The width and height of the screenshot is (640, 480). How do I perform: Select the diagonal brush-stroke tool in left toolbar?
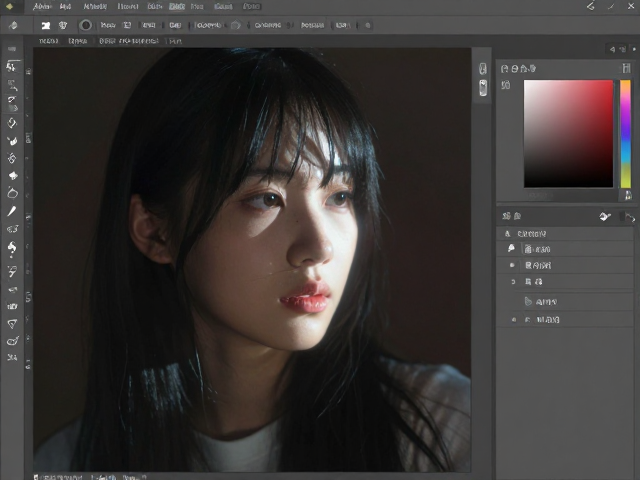tap(12, 211)
